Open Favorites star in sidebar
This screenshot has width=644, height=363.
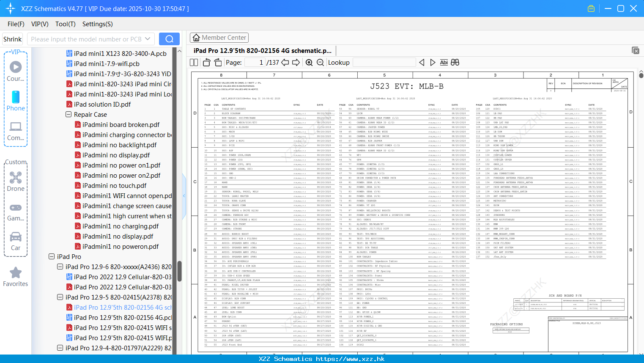(x=16, y=277)
